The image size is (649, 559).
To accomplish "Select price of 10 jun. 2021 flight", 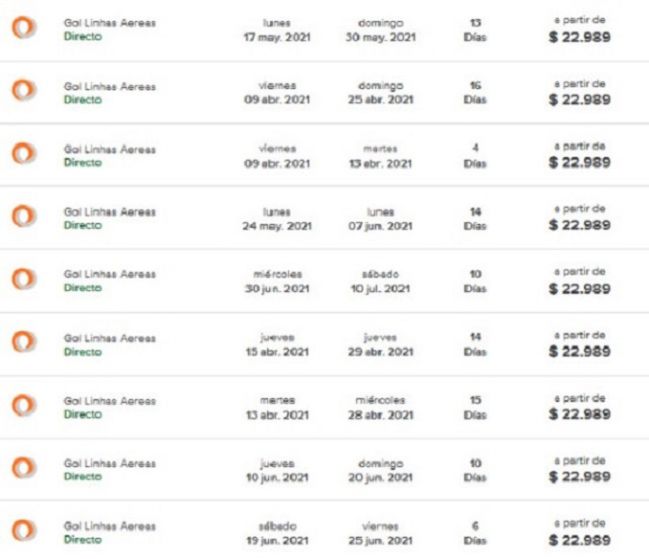I will pyautogui.click(x=579, y=476).
